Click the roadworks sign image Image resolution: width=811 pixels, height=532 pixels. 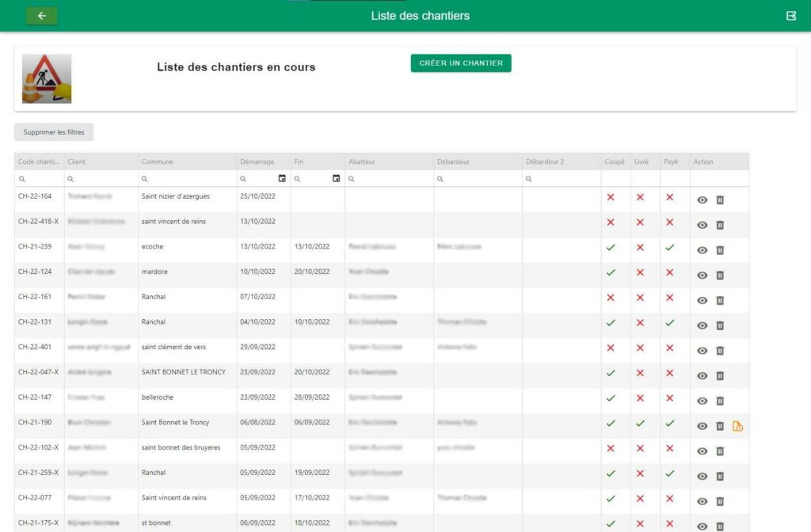coord(47,78)
